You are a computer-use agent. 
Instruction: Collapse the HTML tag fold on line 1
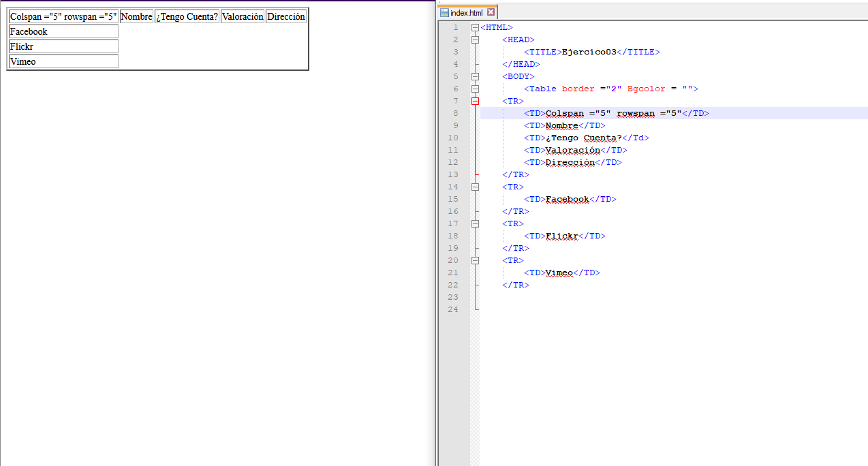click(475, 27)
